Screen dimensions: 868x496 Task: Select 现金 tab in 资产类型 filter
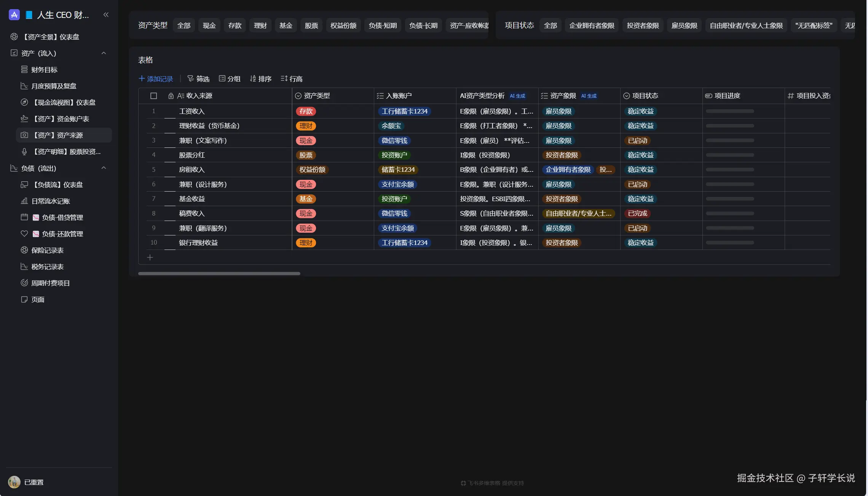209,26
